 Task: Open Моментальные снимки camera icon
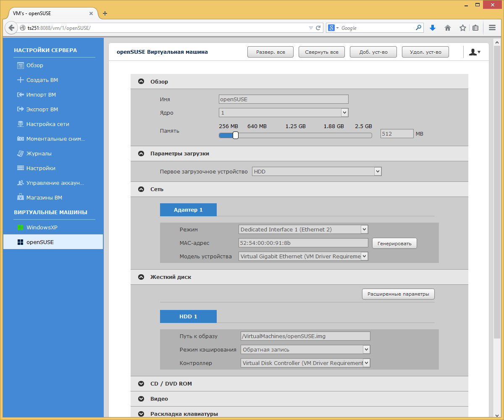(x=20, y=139)
